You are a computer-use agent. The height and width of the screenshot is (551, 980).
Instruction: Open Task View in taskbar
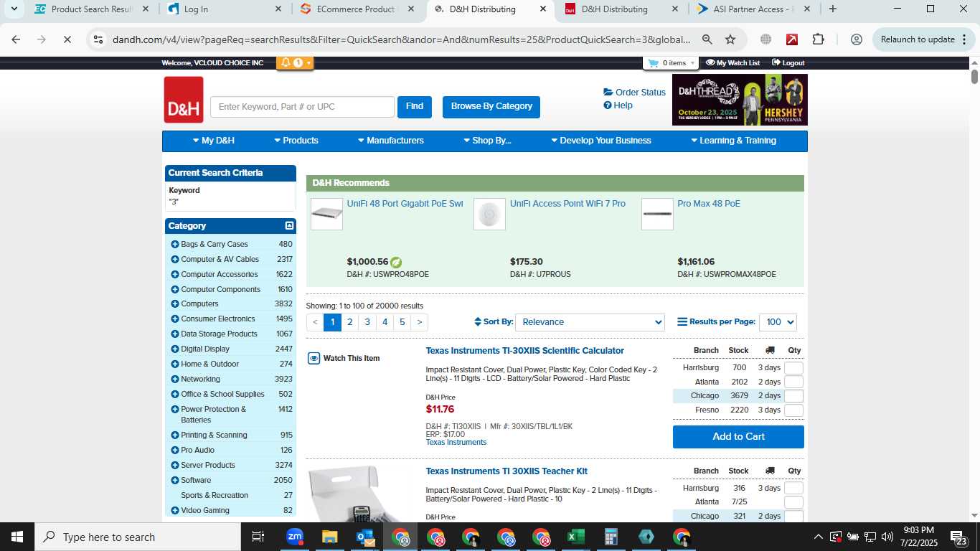pyautogui.click(x=258, y=537)
